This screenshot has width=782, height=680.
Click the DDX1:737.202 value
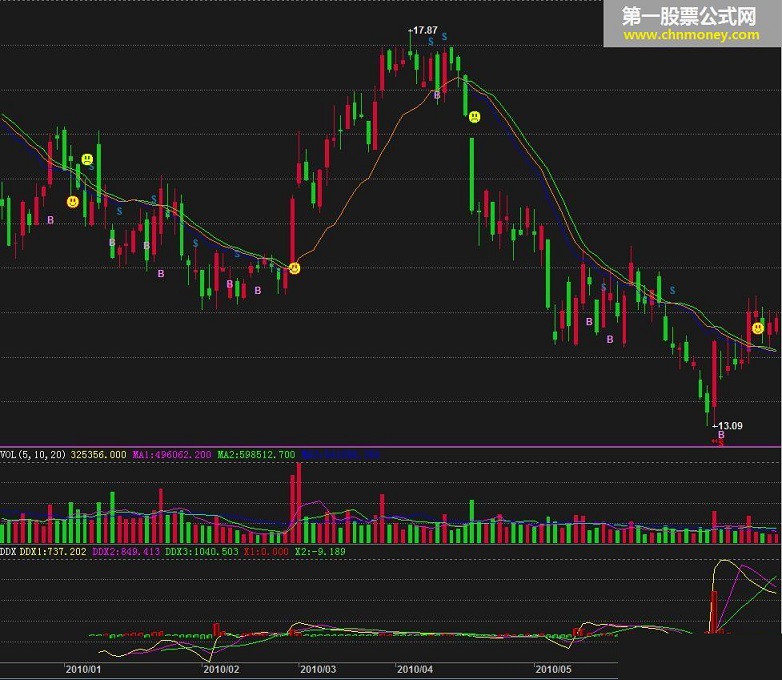(53, 551)
